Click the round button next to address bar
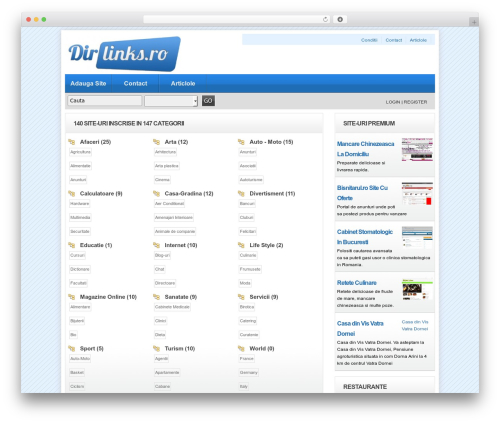This screenshot has height=423, width=500. 340,19
